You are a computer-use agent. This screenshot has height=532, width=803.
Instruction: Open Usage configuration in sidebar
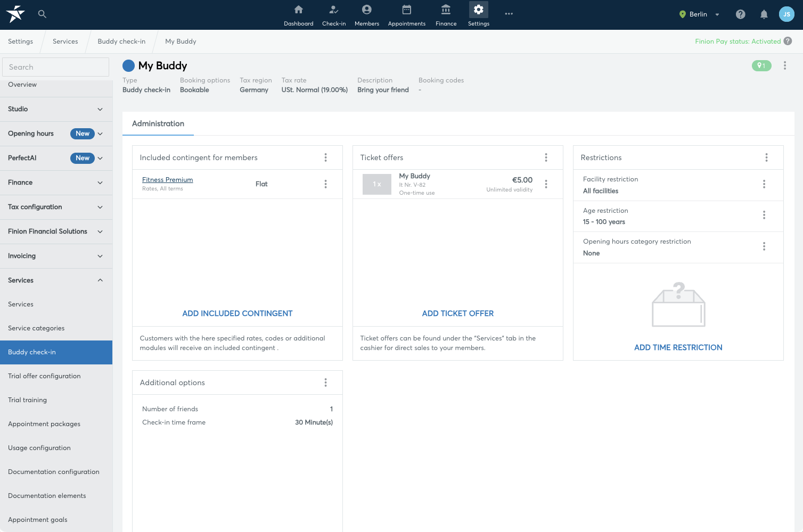tap(56, 448)
